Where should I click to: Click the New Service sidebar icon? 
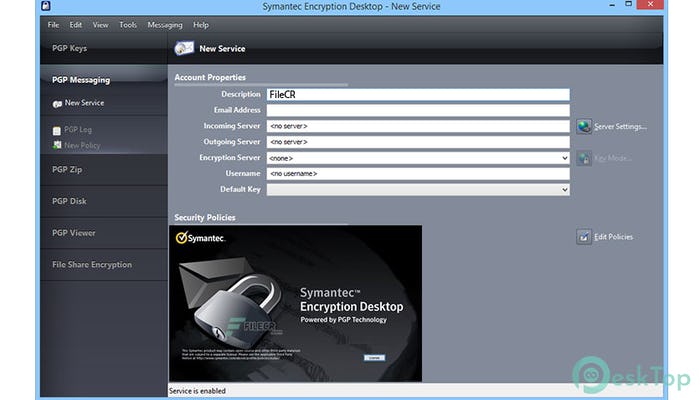pos(57,104)
